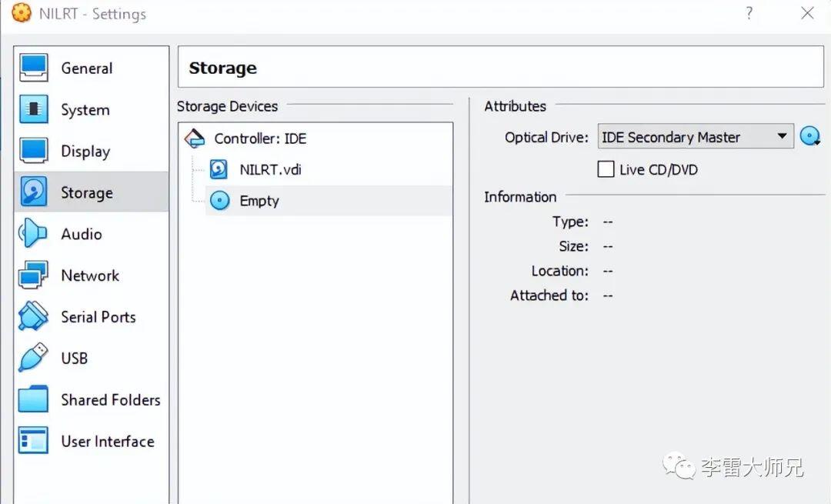Switch to the Storage settings page
The width and height of the screenshot is (831, 504).
coord(86,192)
